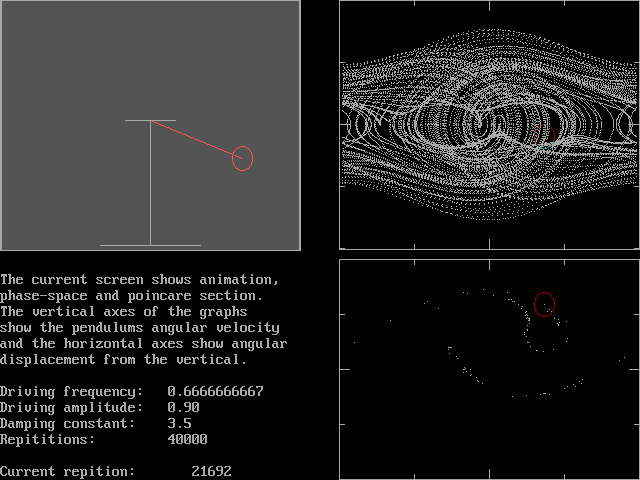Click the 'Repititions:' label
Image resolution: width=640 pixels, height=480 pixels.
[47, 439]
